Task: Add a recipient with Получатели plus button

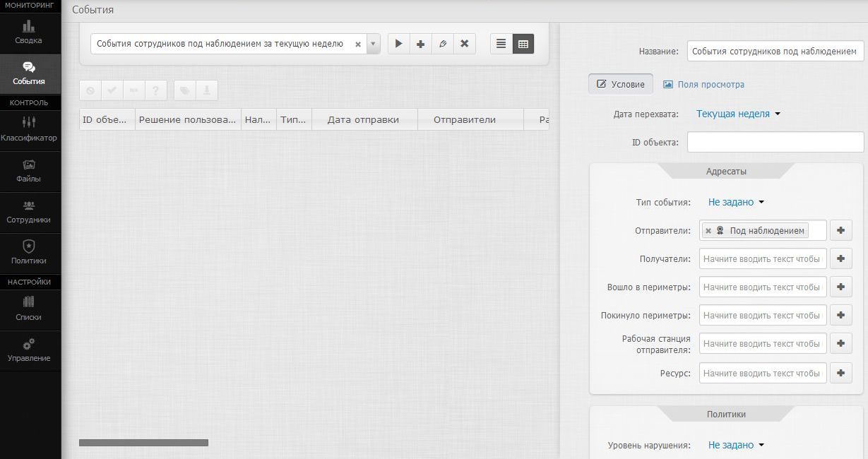Action: tap(840, 258)
